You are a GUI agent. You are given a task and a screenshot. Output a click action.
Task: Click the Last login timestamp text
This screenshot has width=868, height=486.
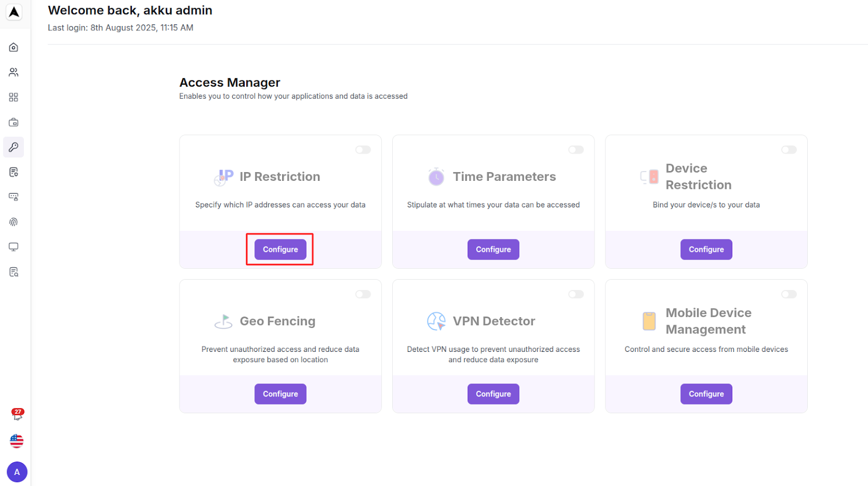[x=120, y=28]
